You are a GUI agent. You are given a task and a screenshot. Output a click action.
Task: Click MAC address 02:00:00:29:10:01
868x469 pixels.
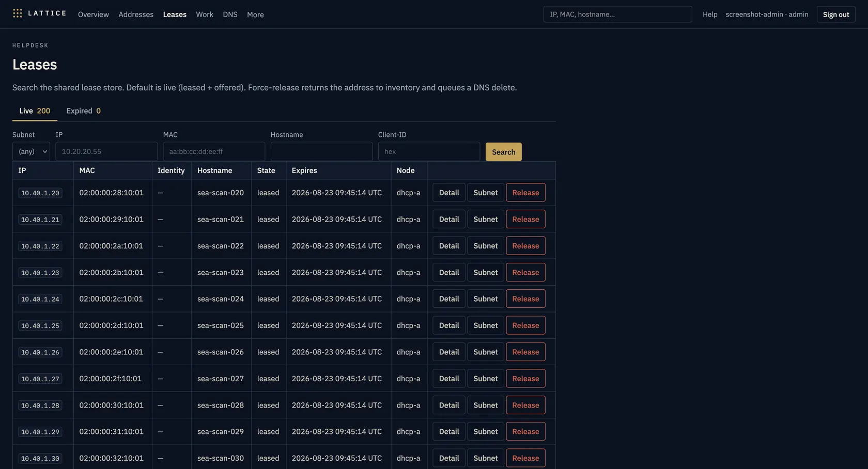pos(111,219)
